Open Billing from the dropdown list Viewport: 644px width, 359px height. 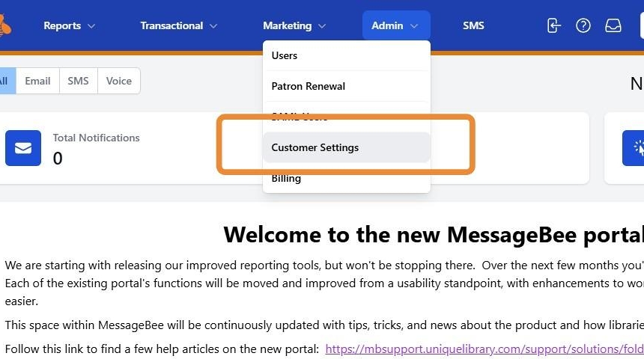pos(286,179)
